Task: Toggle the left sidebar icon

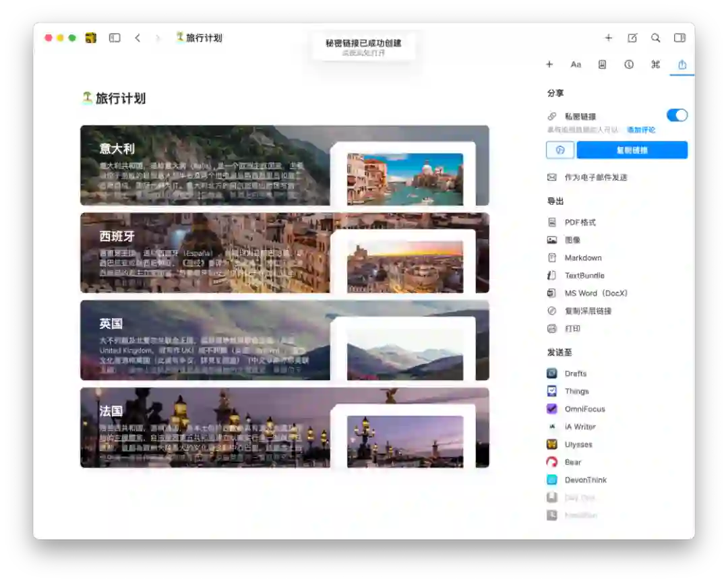Action: pos(115,38)
